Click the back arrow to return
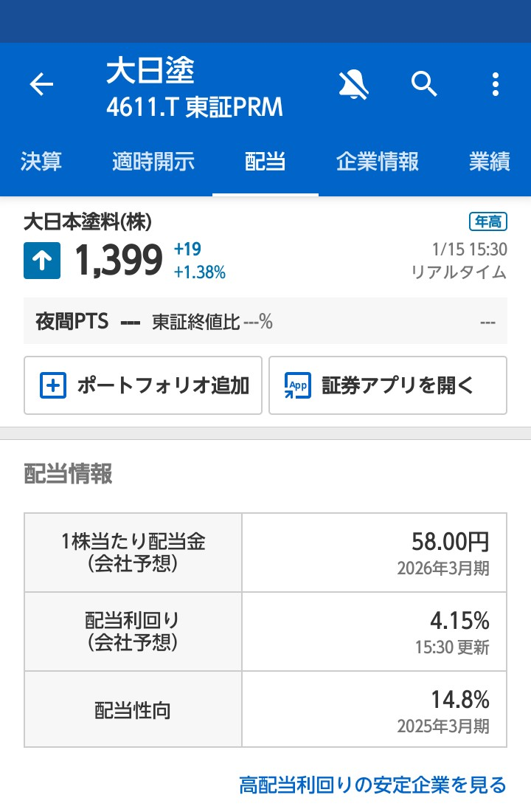Image resolution: width=531 pixels, height=812 pixels. [x=41, y=84]
